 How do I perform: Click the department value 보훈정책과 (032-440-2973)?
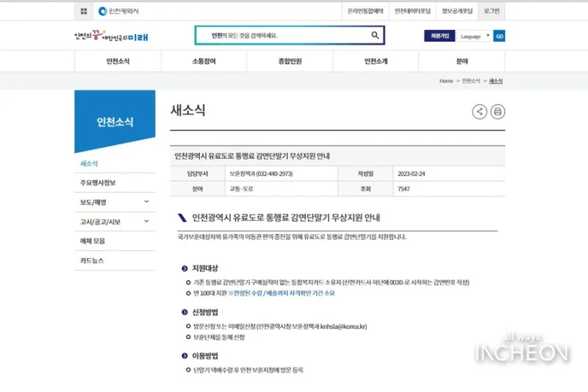point(262,174)
